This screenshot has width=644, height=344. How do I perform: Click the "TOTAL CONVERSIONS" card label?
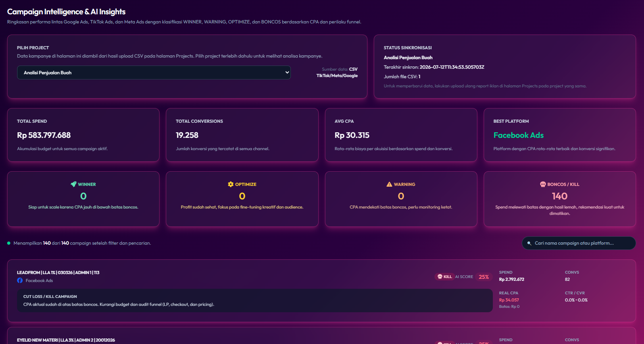point(199,121)
